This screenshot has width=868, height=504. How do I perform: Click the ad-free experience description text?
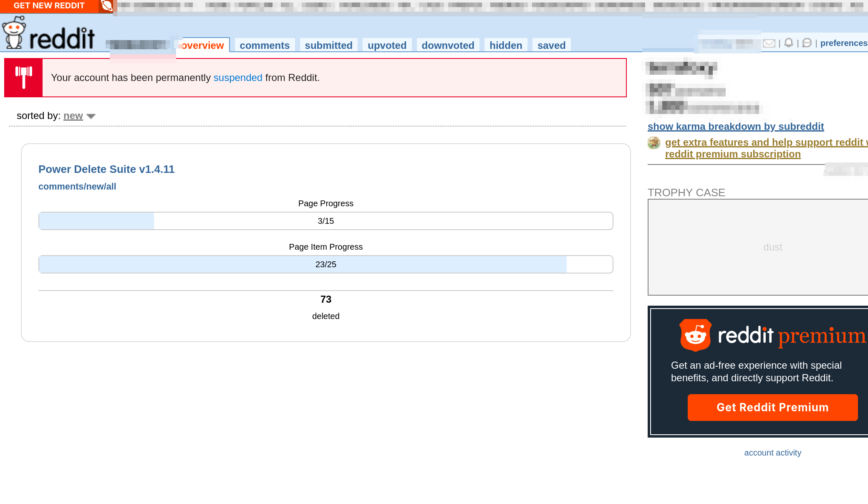click(x=756, y=372)
